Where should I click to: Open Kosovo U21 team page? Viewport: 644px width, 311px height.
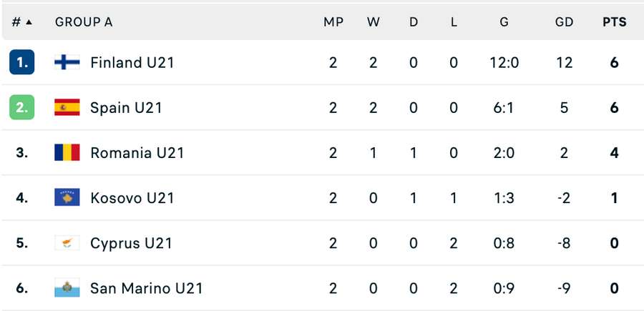pos(132,198)
